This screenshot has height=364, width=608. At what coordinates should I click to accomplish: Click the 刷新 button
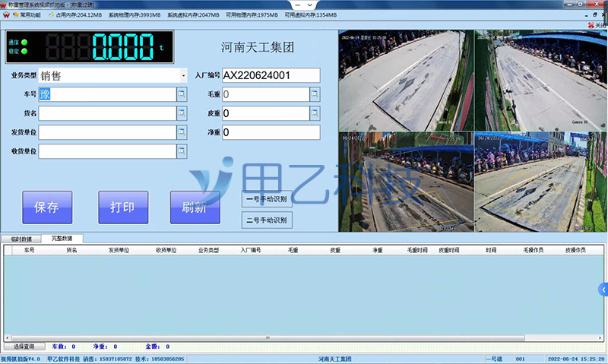(195, 207)
